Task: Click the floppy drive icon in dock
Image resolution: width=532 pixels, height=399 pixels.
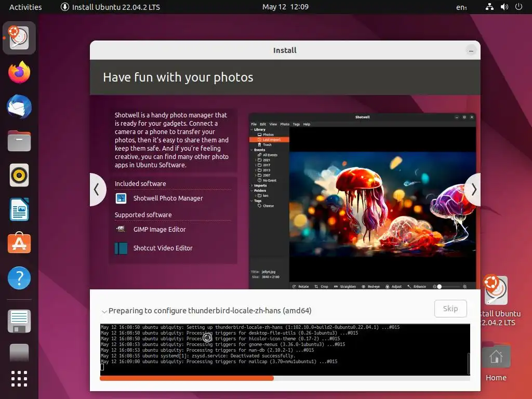Action: click(x=19, y=321)
